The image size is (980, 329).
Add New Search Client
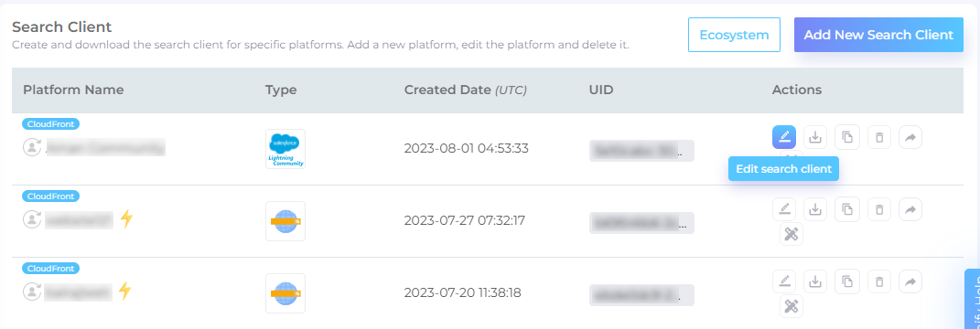pos(878,35)
